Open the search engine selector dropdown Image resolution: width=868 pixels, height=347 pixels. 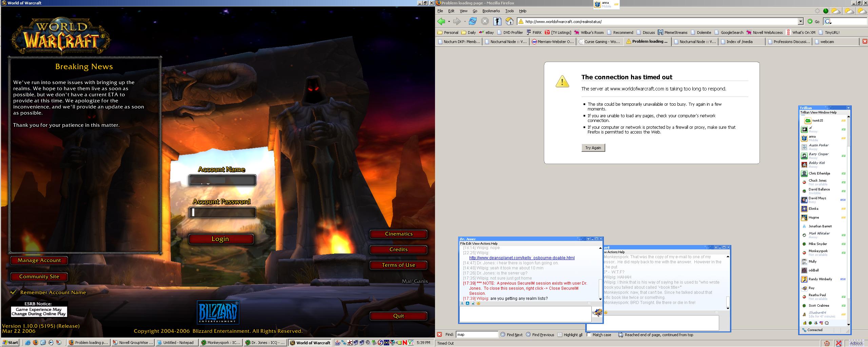(828, 21)
